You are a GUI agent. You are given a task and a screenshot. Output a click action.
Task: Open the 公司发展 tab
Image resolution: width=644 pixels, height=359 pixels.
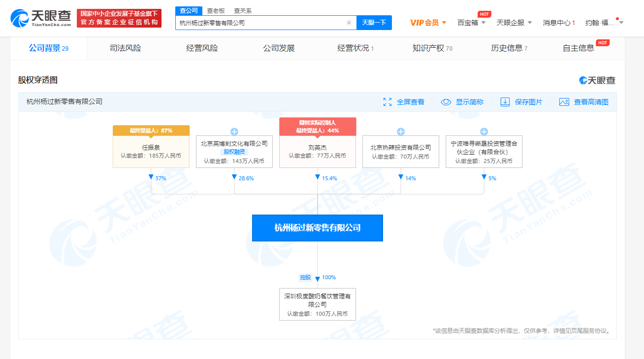279,48
